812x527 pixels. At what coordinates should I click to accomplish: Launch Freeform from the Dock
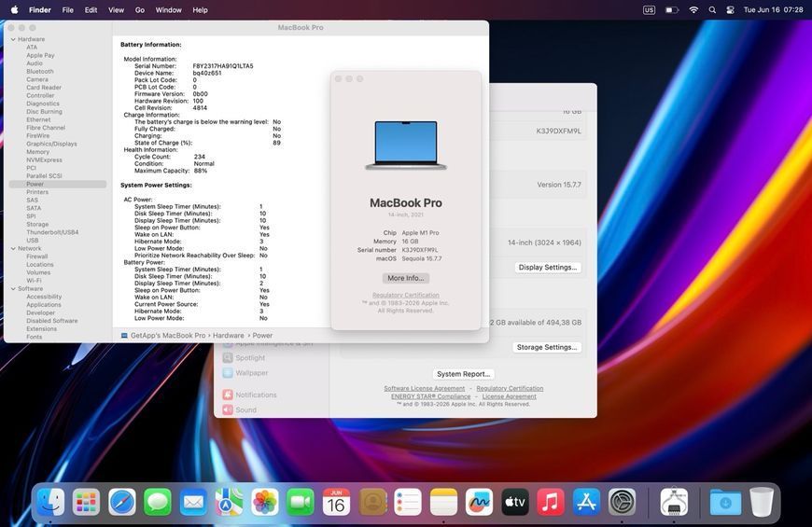(x=480, y=502)
